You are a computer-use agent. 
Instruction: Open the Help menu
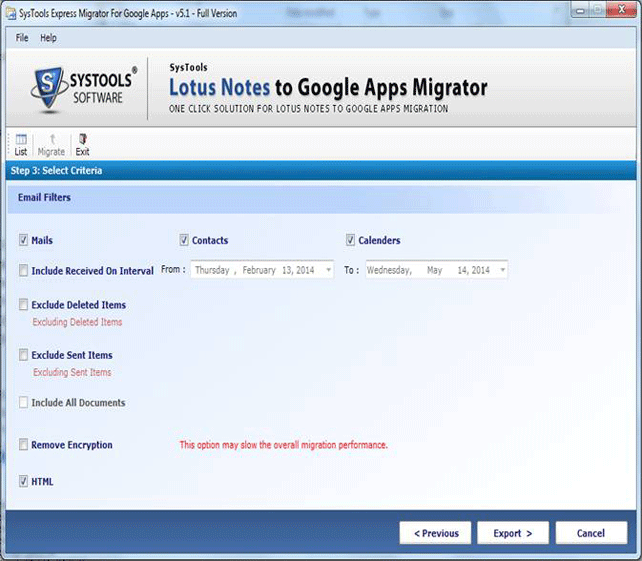tap(48, 38)
